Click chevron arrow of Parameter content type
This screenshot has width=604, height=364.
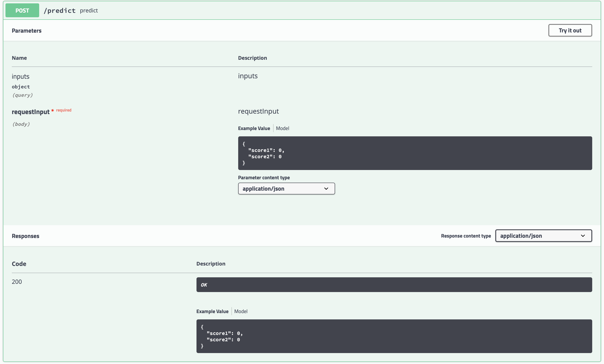tap(326, 189)
